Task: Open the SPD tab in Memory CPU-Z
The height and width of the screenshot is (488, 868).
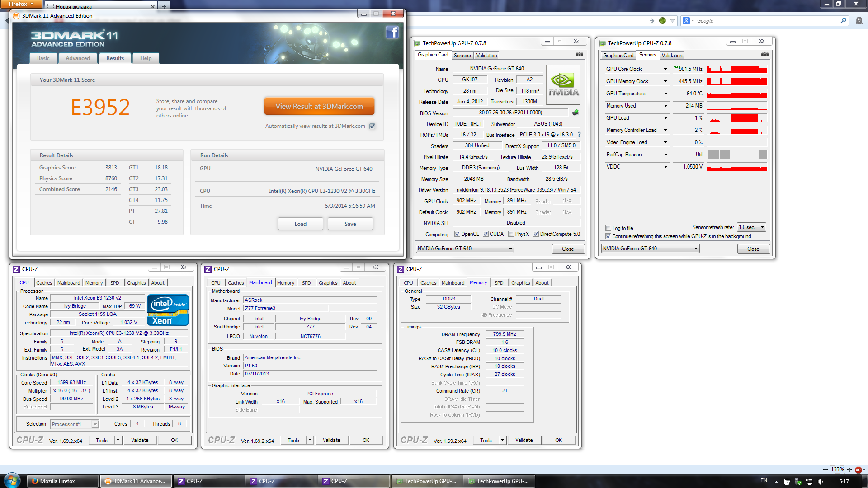Action: tap(499, 283)
